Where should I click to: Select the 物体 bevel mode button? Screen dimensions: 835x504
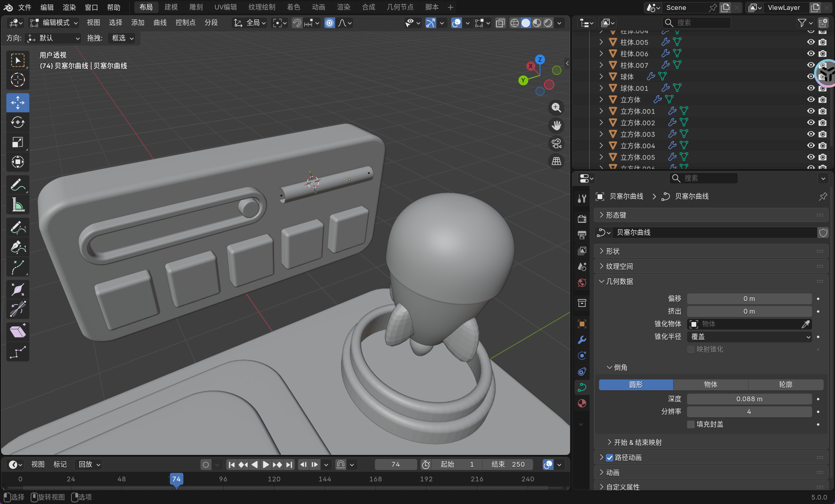click(711, 385)
